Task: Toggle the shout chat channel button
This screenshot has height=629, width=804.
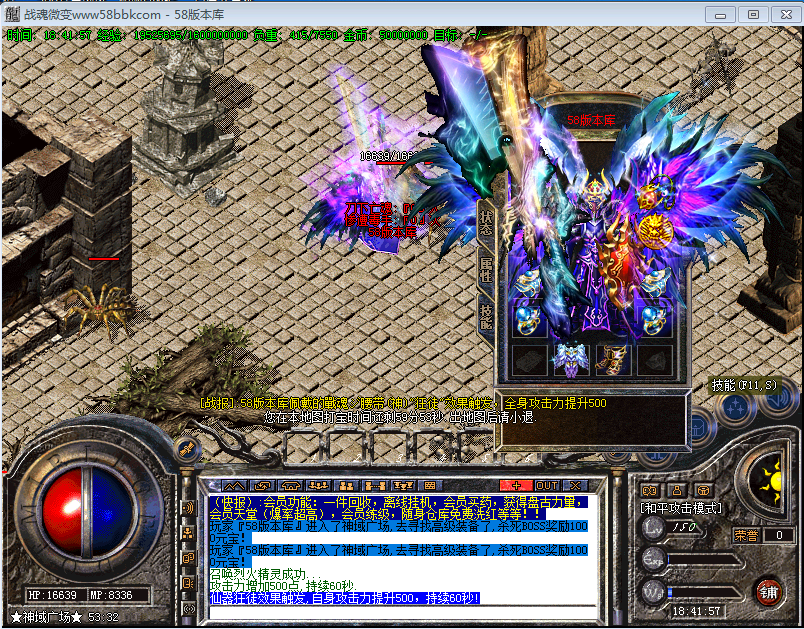Action: [189, 583]
